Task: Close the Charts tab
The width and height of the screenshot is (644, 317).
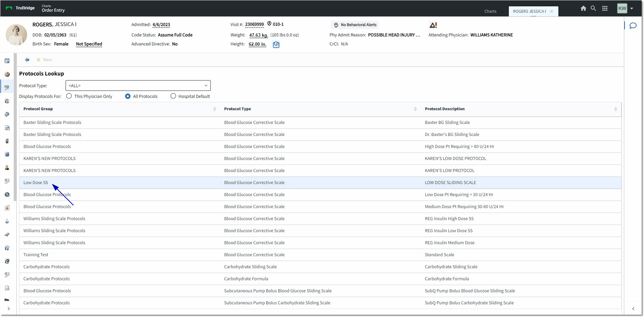Action: [x=502, y=12]
